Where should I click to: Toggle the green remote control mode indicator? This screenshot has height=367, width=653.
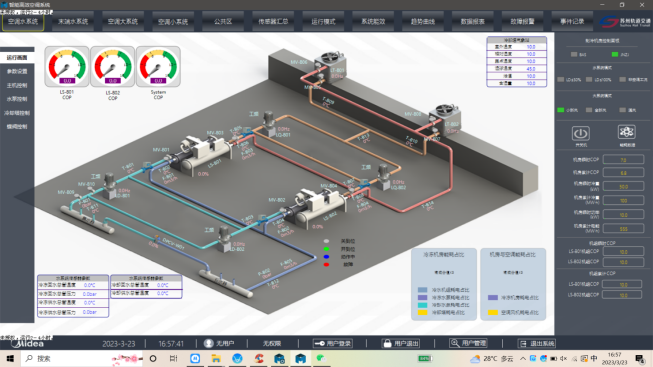coord(615,55)
